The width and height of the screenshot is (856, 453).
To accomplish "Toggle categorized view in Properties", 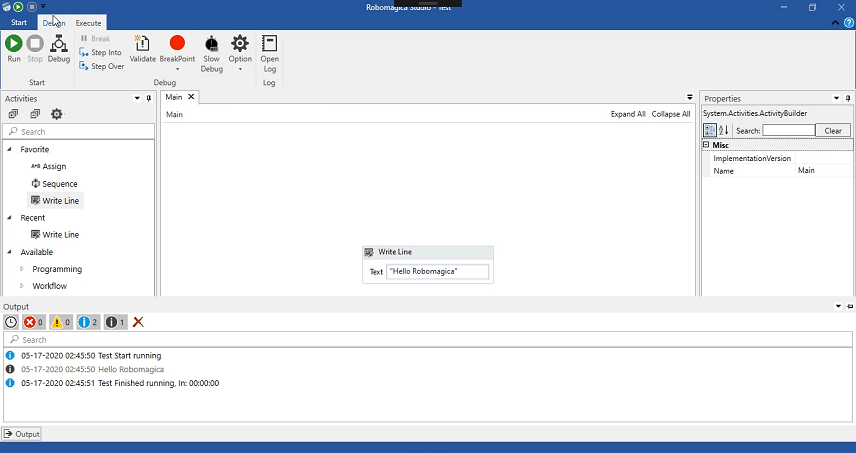I will (x=710, y=130).
